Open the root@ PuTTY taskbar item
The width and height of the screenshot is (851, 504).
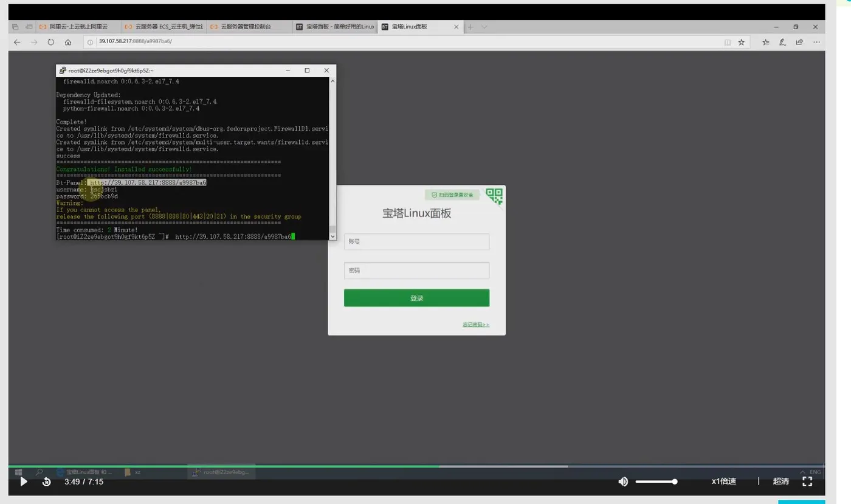(221, 472)
